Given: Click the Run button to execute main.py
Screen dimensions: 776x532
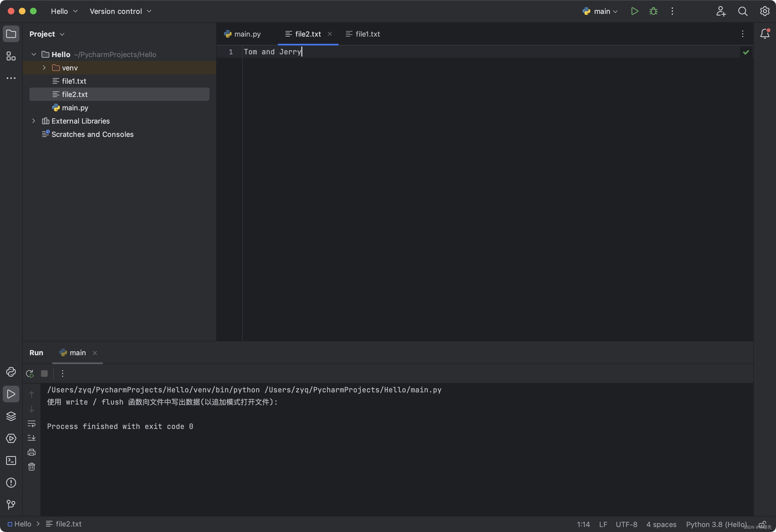Looking at the screenshot, I should pyautogui.click(x=634, y=11).
